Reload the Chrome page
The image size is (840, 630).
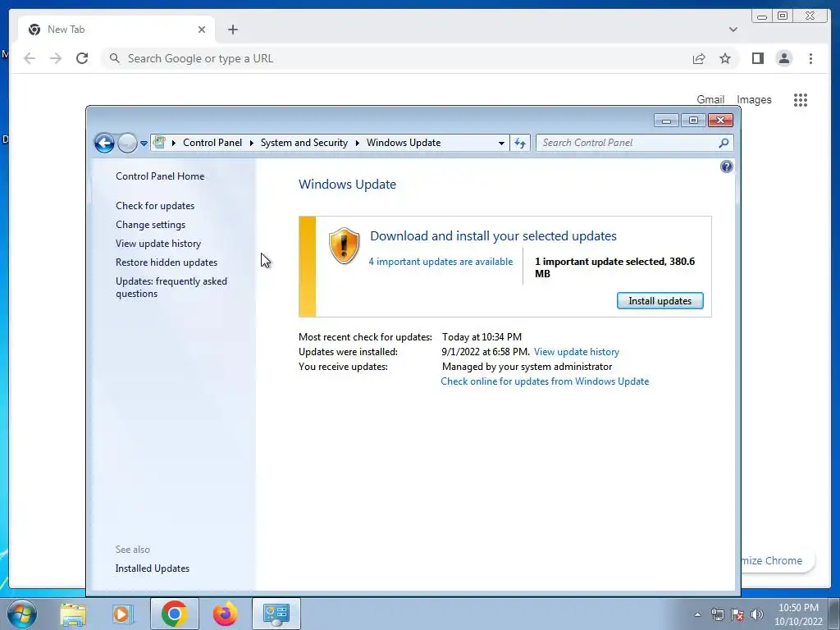(82, 58)
